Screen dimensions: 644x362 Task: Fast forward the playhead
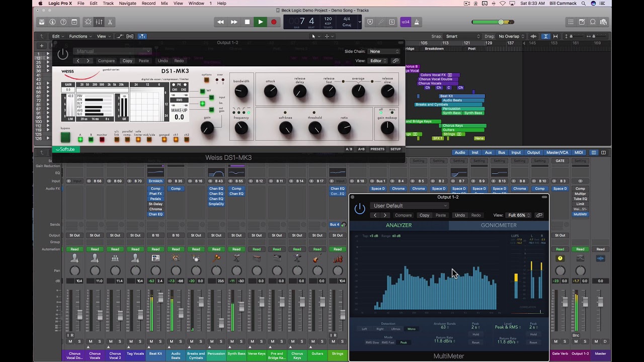tap(234, 22)
